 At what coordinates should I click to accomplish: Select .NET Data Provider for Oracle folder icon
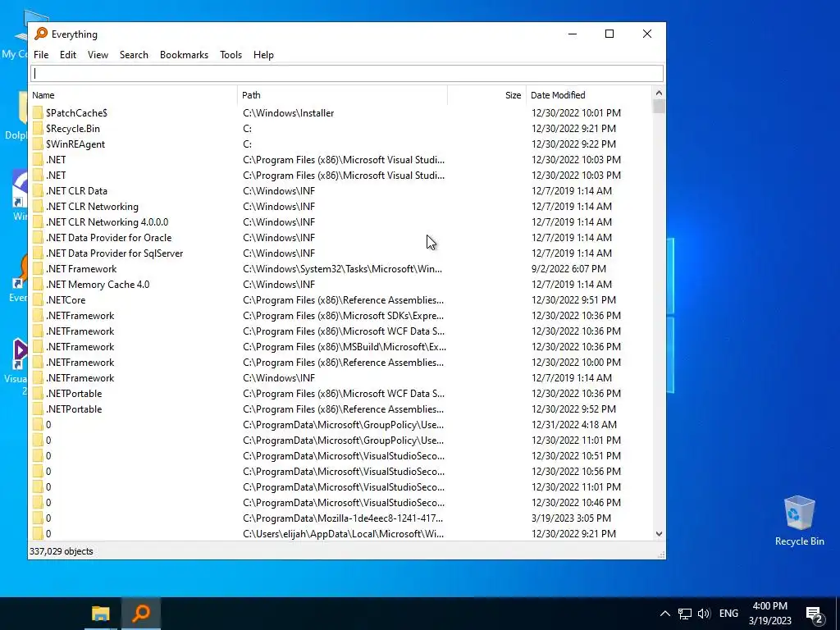pyautogui.click(x=38, y=237)
